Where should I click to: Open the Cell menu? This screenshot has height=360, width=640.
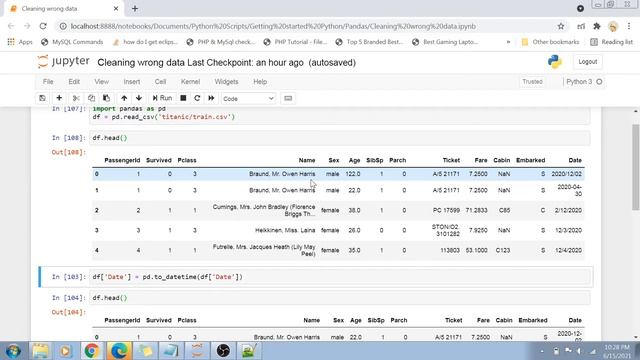pos(160,82)
